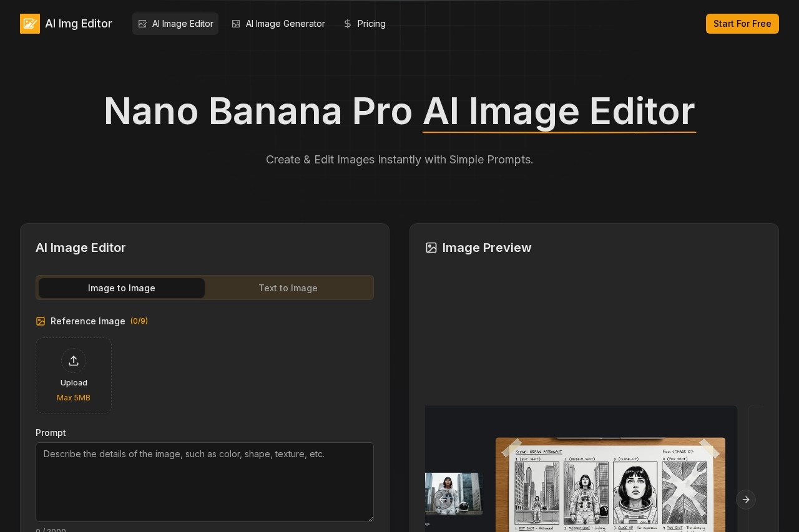Click the Reference Image picture icon

[x=41, y=321]
